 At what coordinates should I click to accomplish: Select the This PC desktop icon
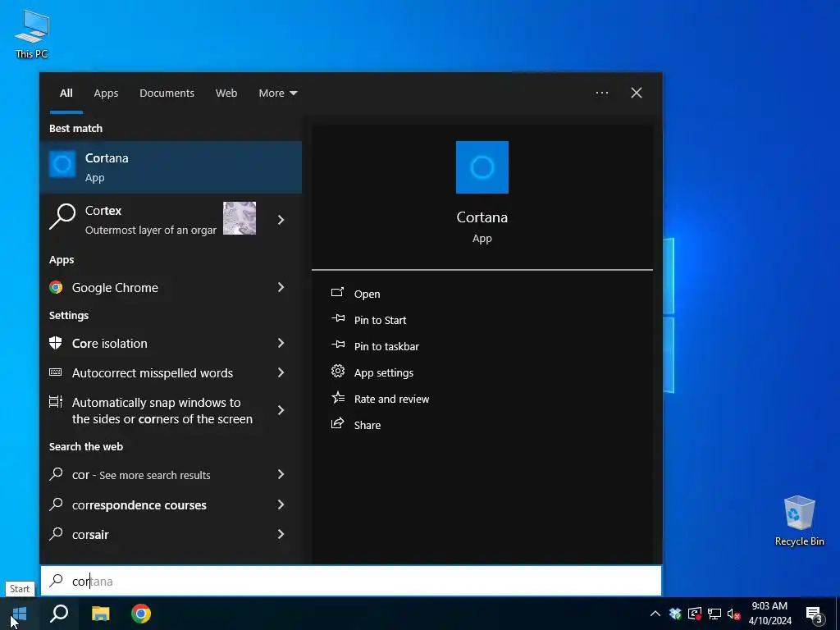(x=32, y=34)
